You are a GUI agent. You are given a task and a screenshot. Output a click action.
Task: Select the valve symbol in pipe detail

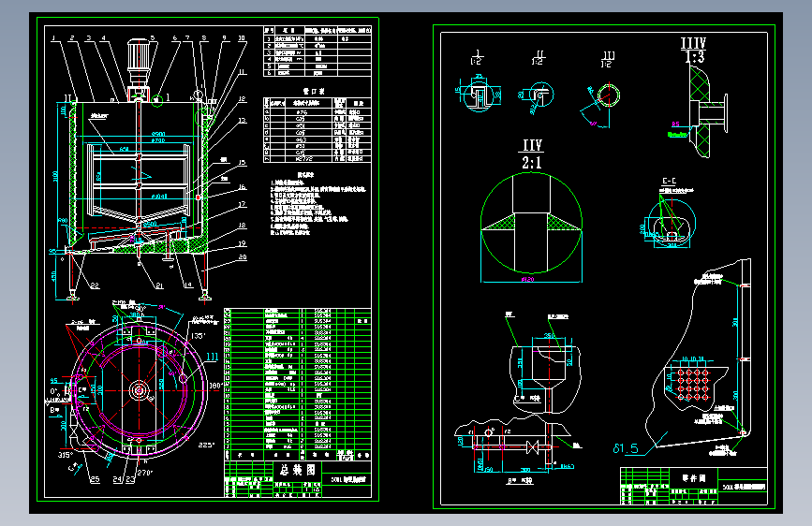(532, 447)
